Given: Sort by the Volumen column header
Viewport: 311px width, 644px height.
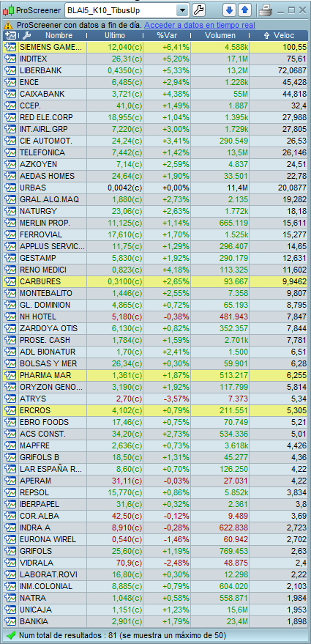Looking at the screenshot, I should tap(221, 36).
